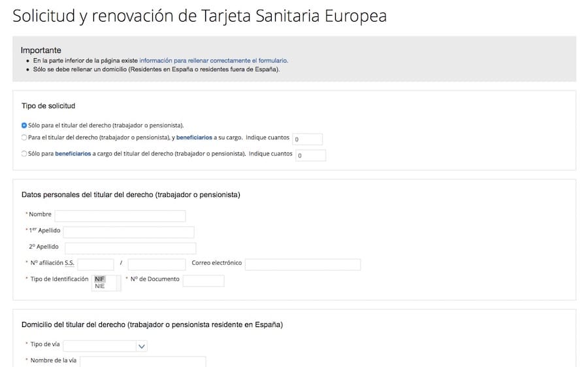Focus the Correo electrónico field
Screen dimensions: 588x367
(302, 264)
